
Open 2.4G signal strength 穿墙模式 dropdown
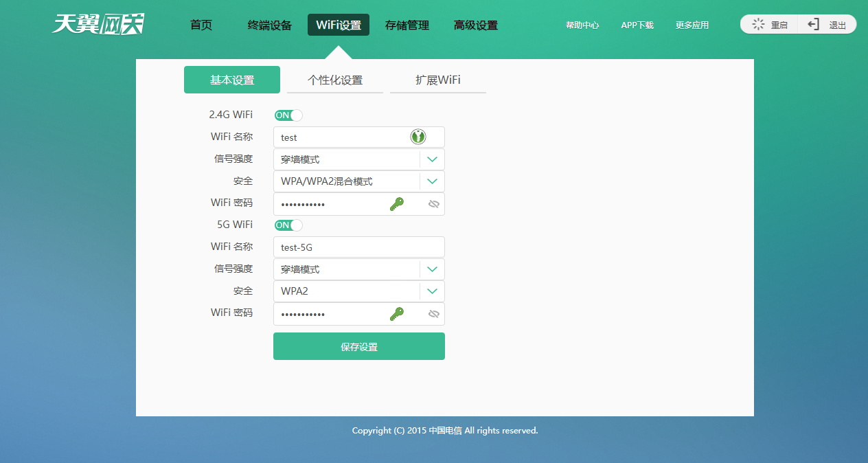[359, 159]
